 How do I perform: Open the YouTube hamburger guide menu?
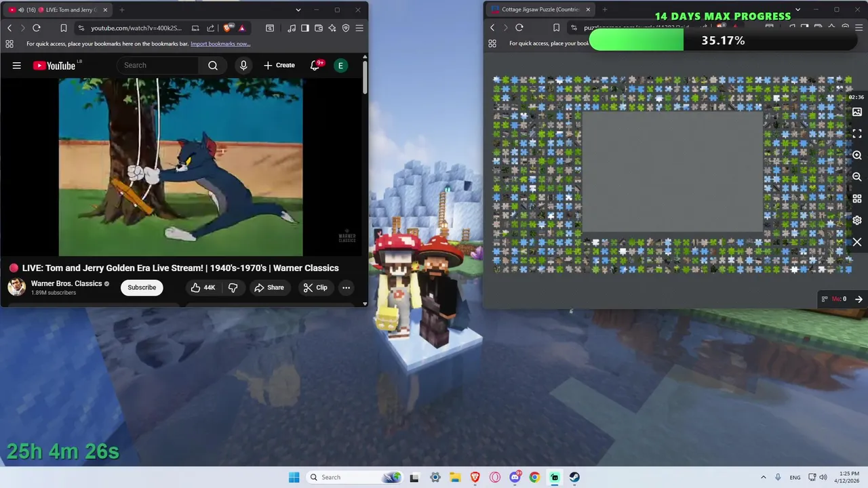click(16, 65)
